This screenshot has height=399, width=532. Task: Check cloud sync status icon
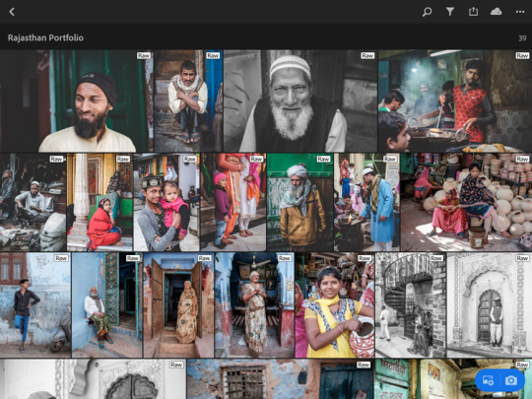coord(496,12)
